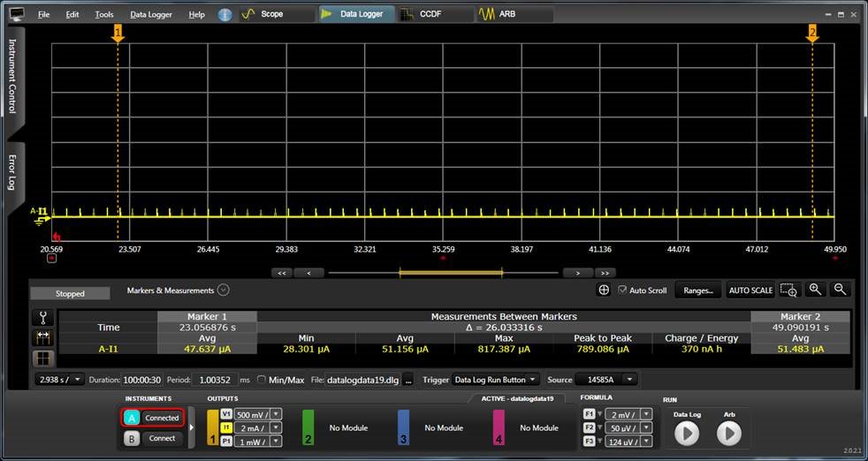Click the blue info icon beside Help
This screenshot has width=868, height=461.
[x=225, y=14]
